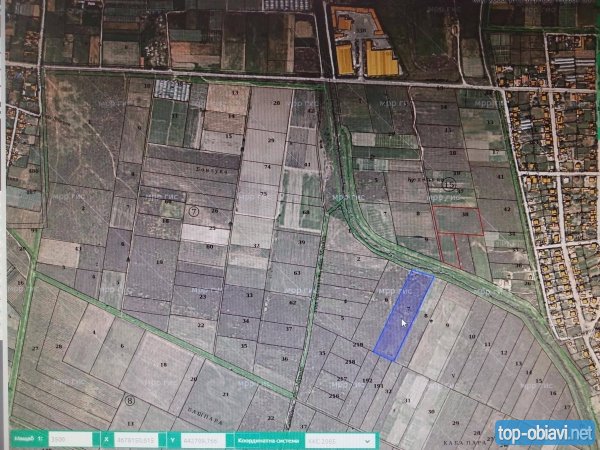Click the map scale input field

pyautogui.click(x=70, y=440)
